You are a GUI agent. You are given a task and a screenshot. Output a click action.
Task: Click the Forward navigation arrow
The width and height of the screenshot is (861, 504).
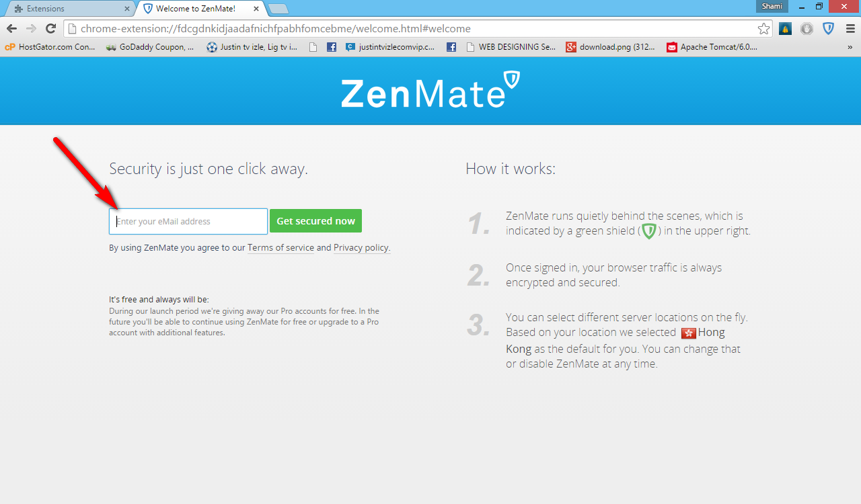tap(31, 29)
